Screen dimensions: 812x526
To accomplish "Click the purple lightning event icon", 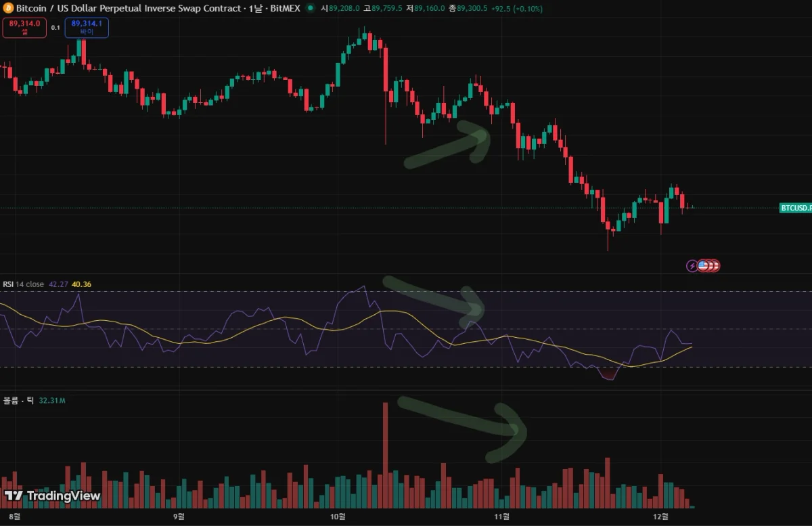I will 692,266.
